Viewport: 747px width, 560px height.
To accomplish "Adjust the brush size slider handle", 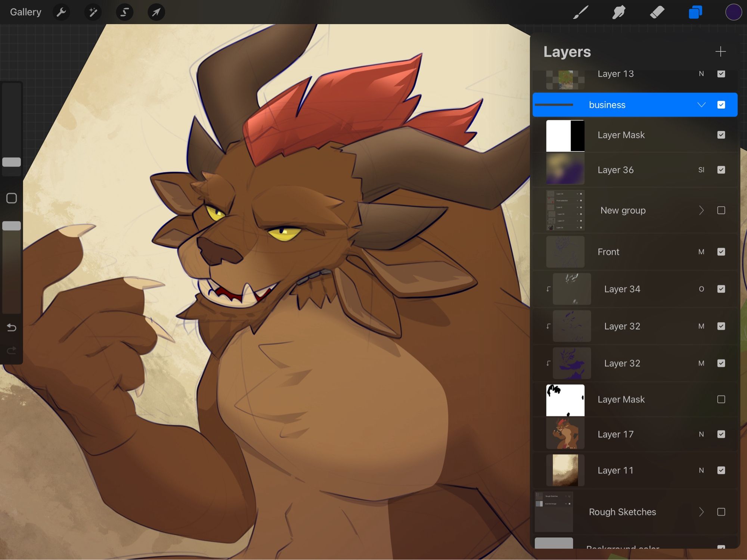I will [x=12, y=162].
